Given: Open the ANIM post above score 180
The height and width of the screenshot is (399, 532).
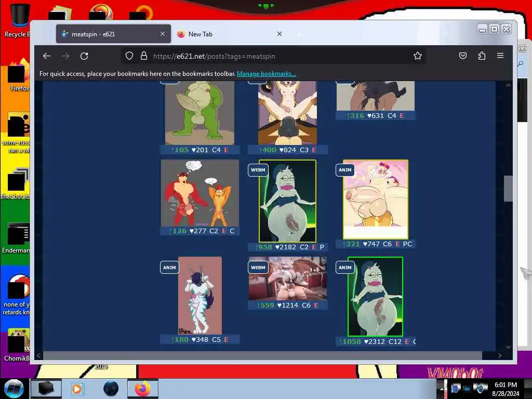Looking at the screenshot, I should [200, 296].
